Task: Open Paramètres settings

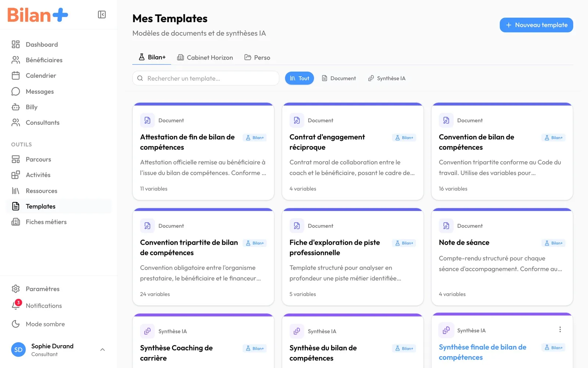Action: pyautogui.click(x=59, y=289)
